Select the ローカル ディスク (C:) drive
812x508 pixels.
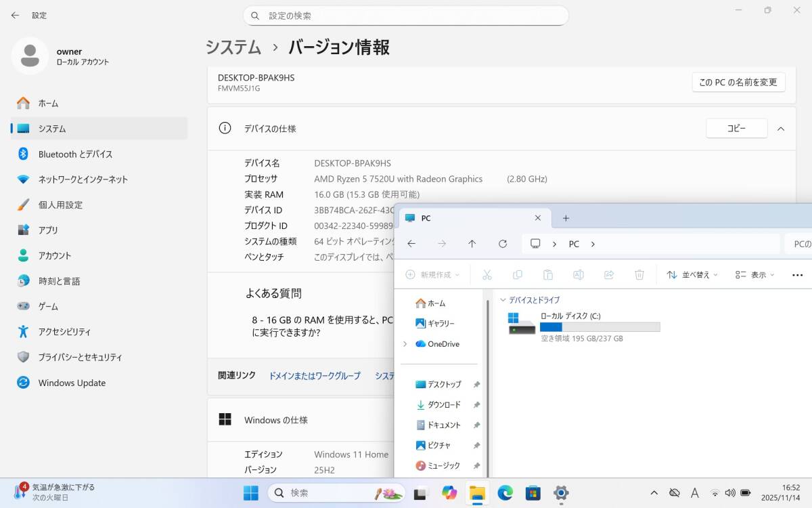click(x=583, y=326)
